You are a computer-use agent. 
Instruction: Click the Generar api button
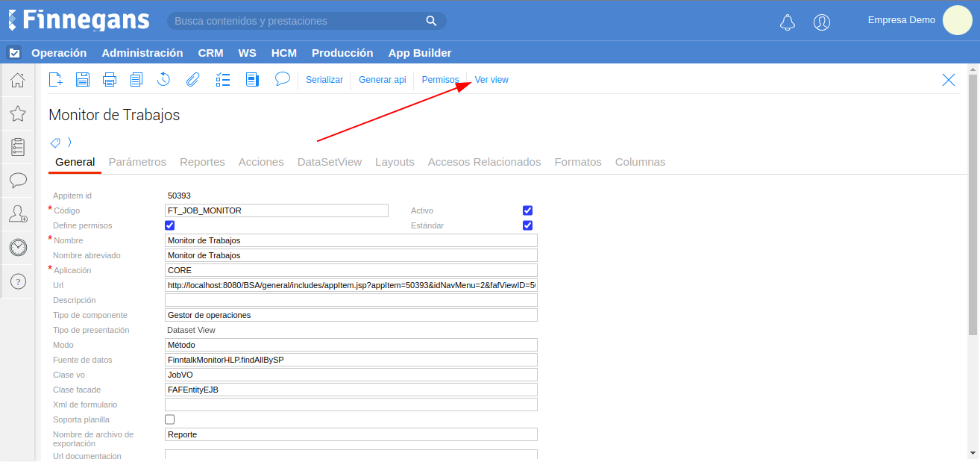[x=382, y=80]
